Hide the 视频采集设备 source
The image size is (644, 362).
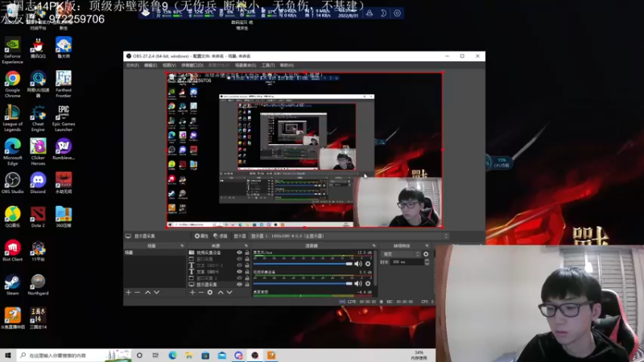[x=239, y=253]
